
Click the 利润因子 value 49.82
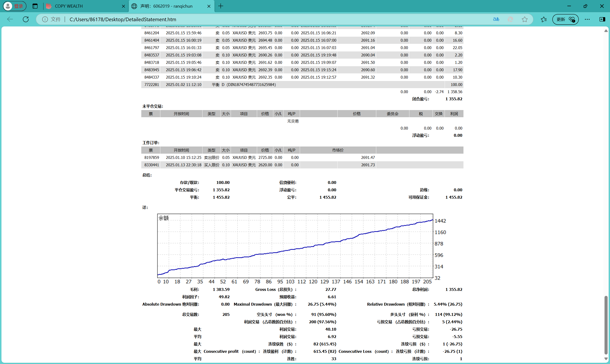point(224,297)
